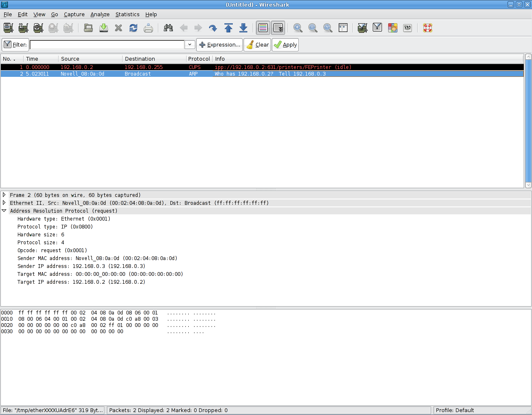532x415 pixels.
Task: Go back in packet history arrow
Action: pyautogui.click(x=183, y=28)
